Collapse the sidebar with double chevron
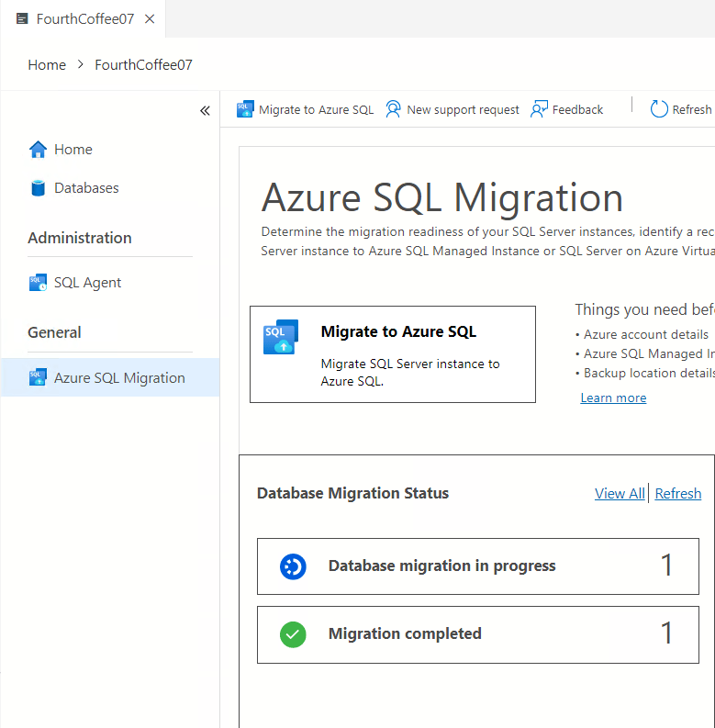 pos(205,111)
